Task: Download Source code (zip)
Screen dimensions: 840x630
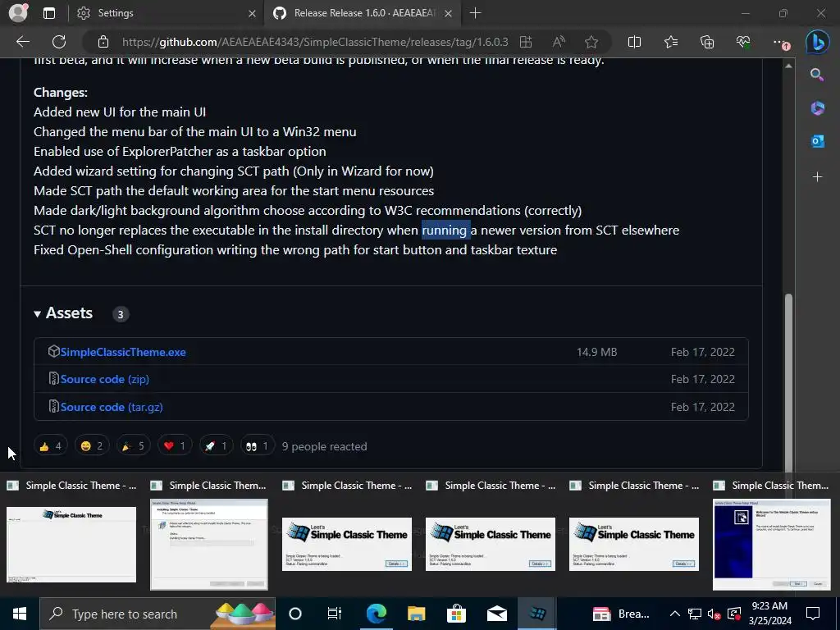Action: pos(104,379)
